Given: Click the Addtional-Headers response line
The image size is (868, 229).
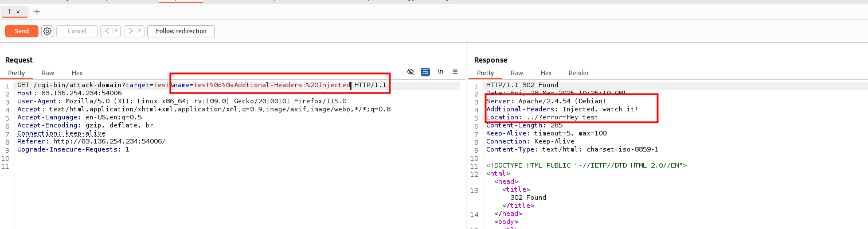Looking at the screenshot, I should click(x=562, y=109).
